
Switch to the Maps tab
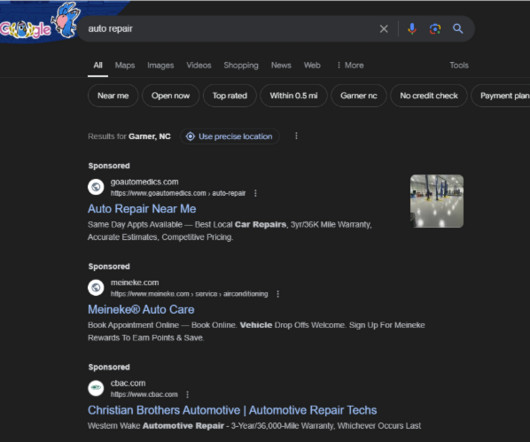125,66
